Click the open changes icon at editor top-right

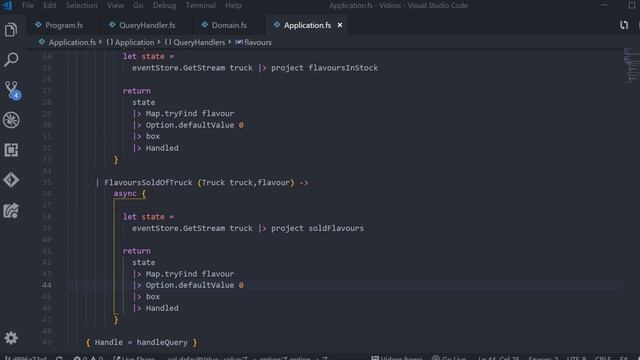click(624, 25)
